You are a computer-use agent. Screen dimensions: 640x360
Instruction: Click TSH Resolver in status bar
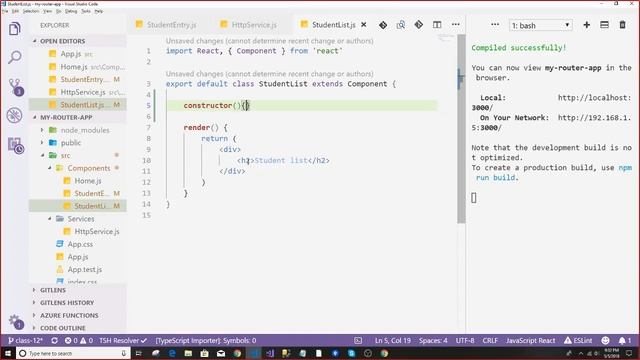click(123, 340)
